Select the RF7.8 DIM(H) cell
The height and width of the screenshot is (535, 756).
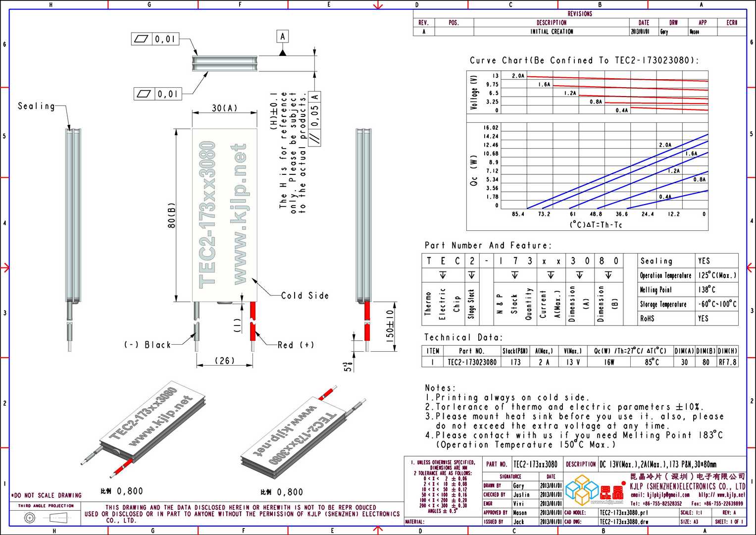[727, 362]
